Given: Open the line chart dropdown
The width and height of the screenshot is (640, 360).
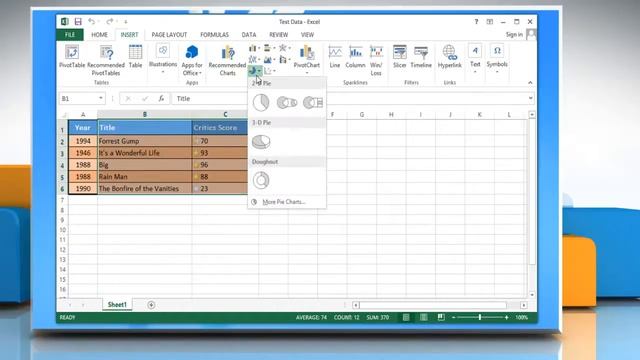Looking at the screenshot, I should pos(255,60).
